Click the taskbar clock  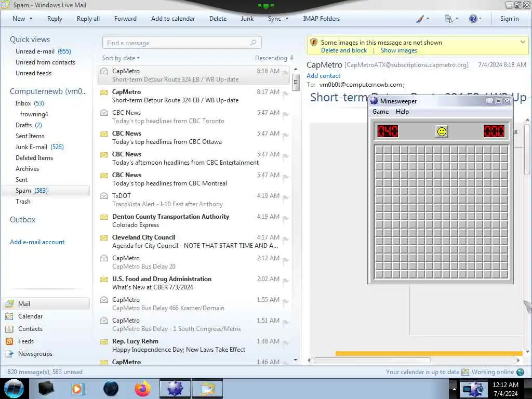pyautogui.click(x=505, y=389)
